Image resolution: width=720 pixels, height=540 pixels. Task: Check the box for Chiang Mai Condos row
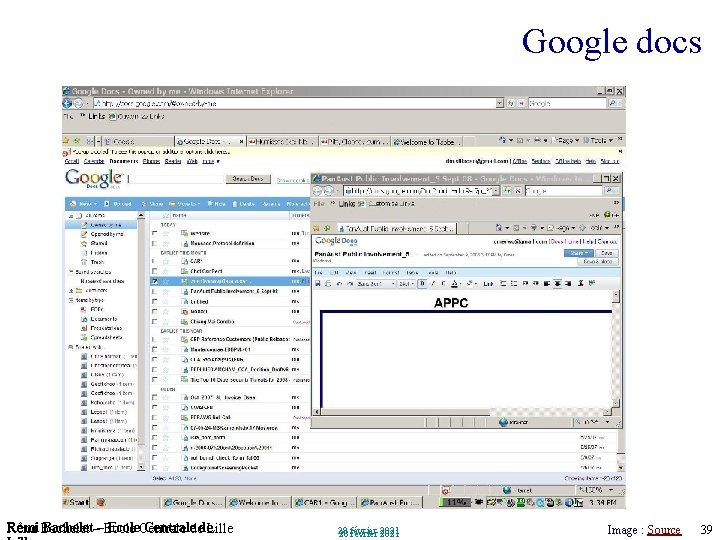click(155, 322)
